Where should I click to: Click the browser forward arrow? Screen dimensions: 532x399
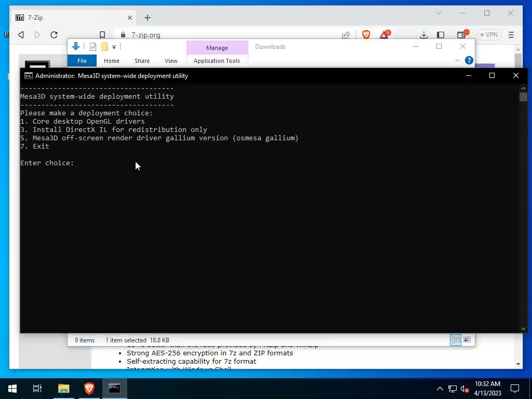37,35
